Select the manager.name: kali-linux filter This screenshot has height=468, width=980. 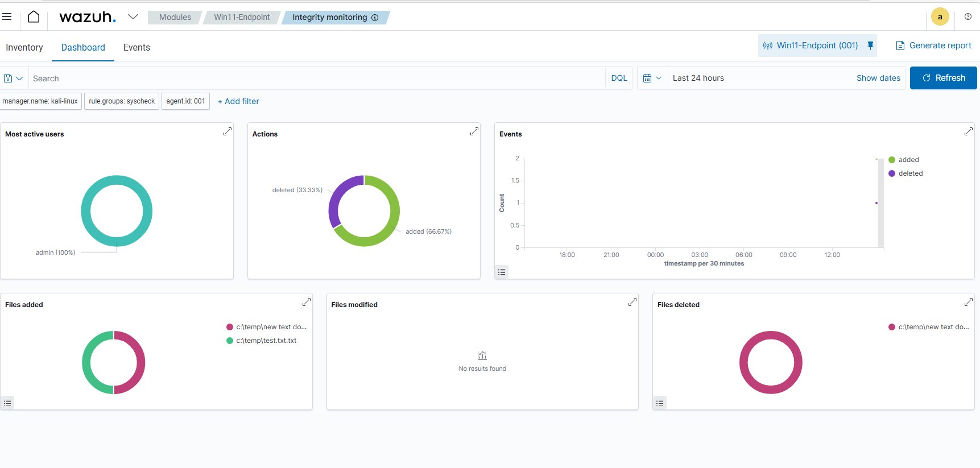click(x=40, y=101)
